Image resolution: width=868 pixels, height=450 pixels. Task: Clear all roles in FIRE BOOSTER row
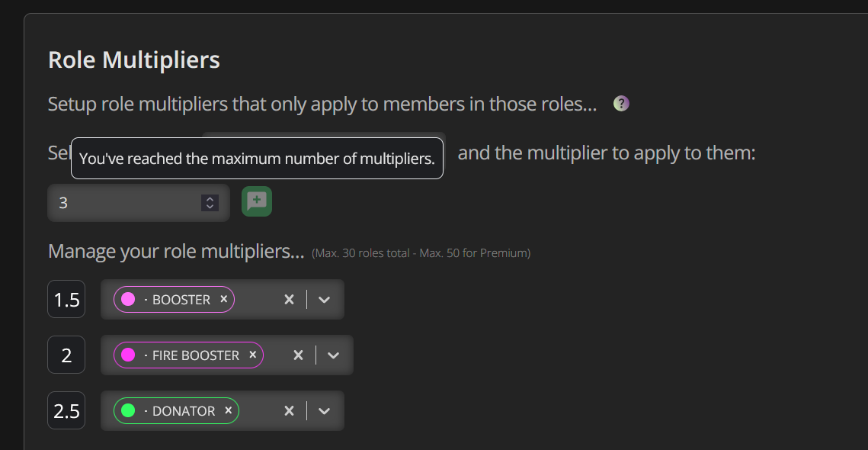298,355
